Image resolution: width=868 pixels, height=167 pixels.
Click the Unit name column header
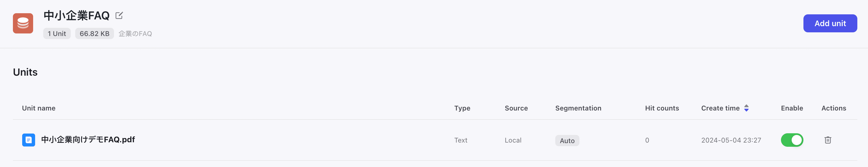click(x=39, y=108)
